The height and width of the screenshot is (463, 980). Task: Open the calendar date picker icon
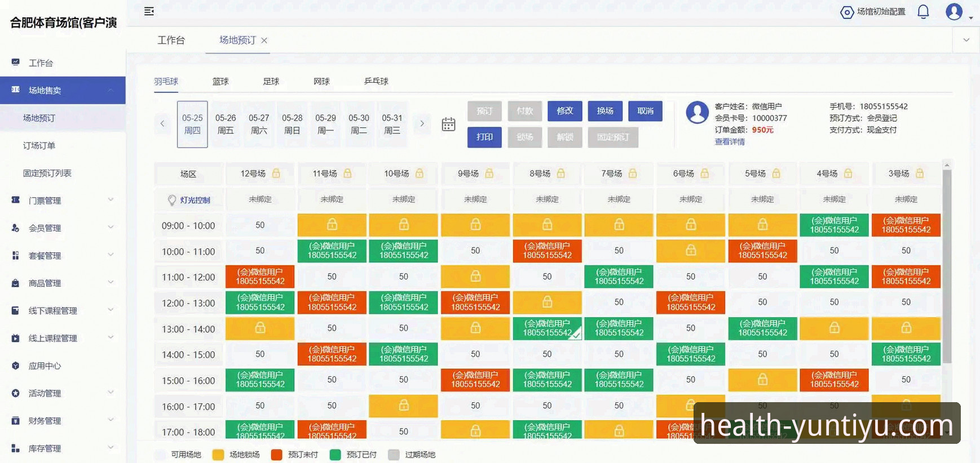(x=448, y=124)
